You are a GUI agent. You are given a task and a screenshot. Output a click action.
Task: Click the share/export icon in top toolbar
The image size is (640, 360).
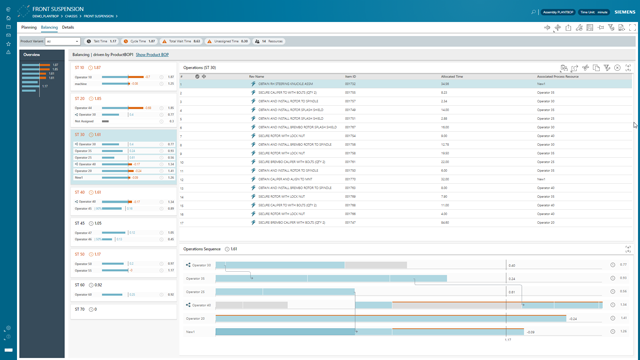pos(568,27)
